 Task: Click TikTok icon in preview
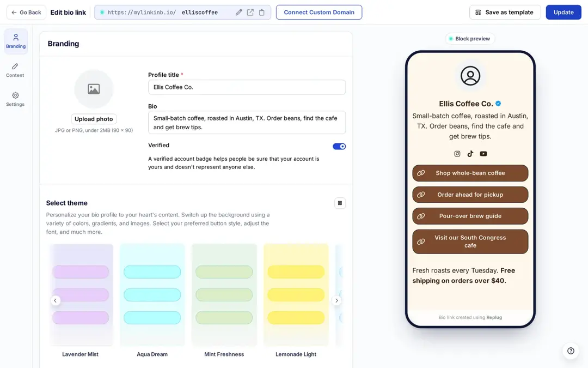(x=470, y=154)
